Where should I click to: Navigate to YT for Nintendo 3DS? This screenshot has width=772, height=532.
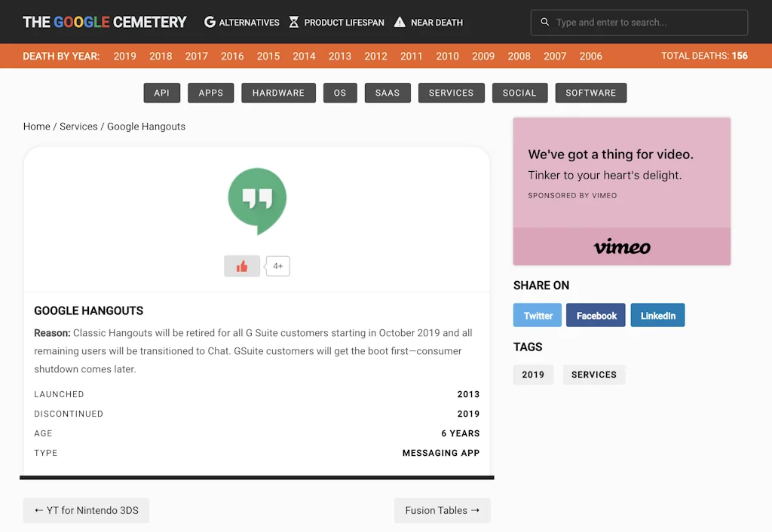tap(86, 510)
